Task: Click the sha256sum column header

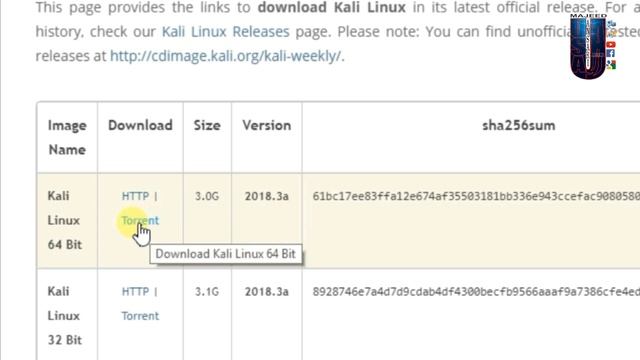Action: coord(519,125)
